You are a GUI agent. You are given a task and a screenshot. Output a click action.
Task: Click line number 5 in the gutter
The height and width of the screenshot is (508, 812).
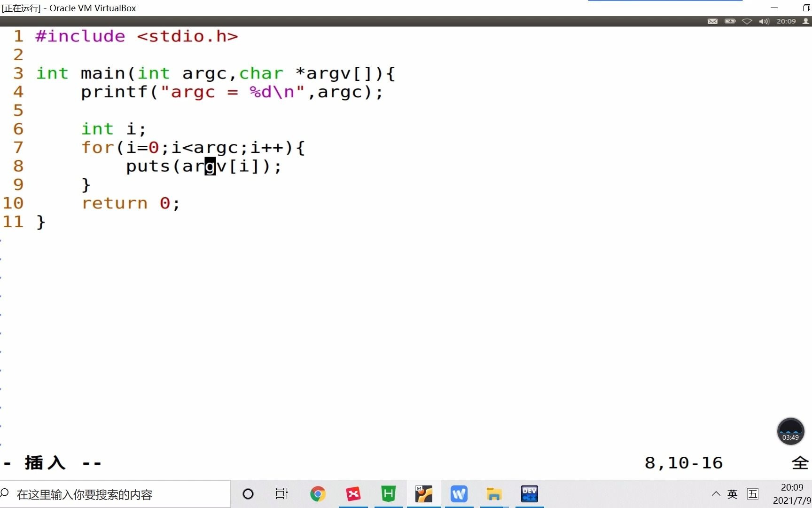pyautogui.click(x=18, y=111)
